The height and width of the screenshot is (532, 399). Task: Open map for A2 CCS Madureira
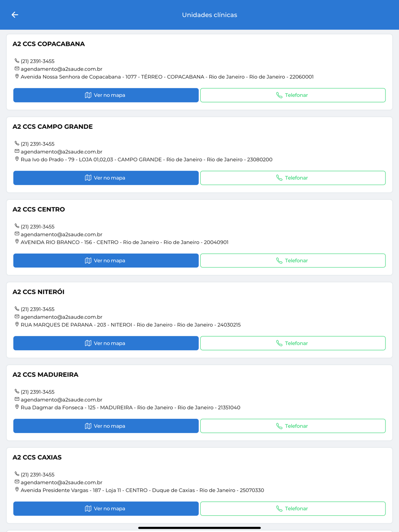(x=106, y=426)
